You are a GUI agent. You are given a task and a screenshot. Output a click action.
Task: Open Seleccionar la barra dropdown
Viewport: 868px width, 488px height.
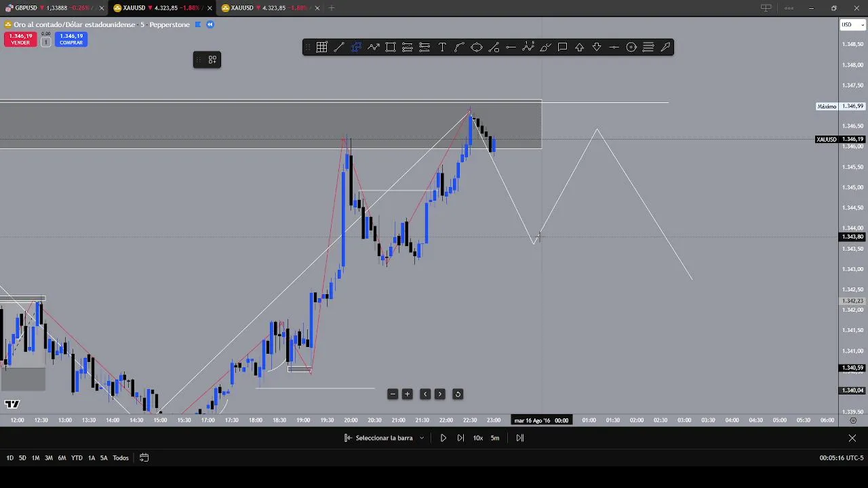tap(384, 438)
